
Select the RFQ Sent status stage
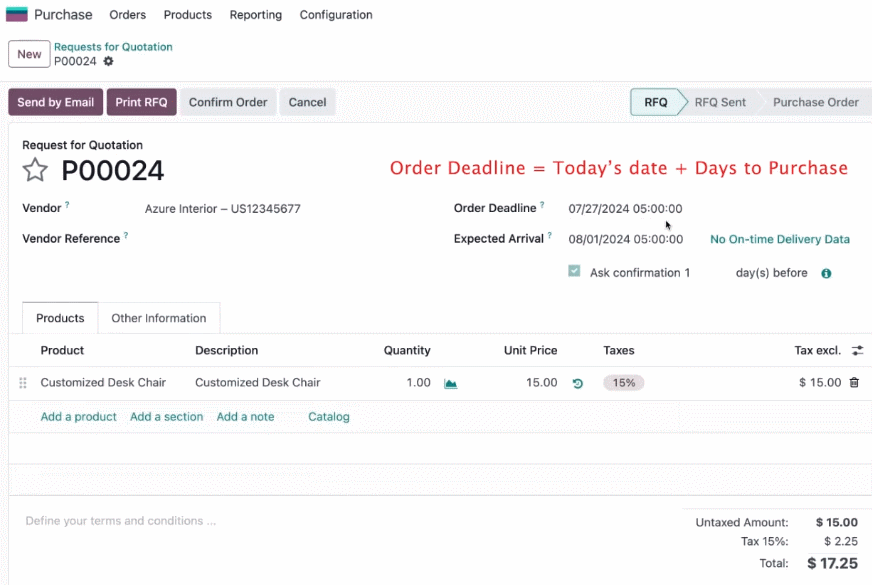pos(720,102)
